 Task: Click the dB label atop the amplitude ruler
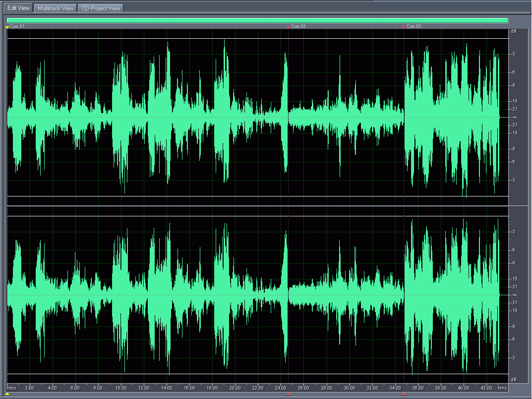[x=514, y=32]
